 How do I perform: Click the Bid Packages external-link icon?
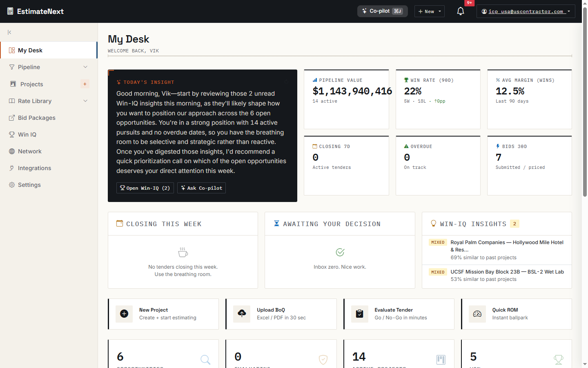tap(12, 118)
